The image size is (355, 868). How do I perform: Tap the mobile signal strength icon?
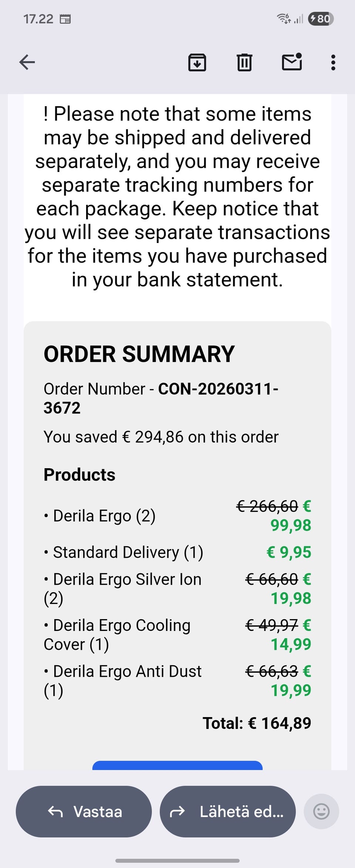click(x=298, y=19)
